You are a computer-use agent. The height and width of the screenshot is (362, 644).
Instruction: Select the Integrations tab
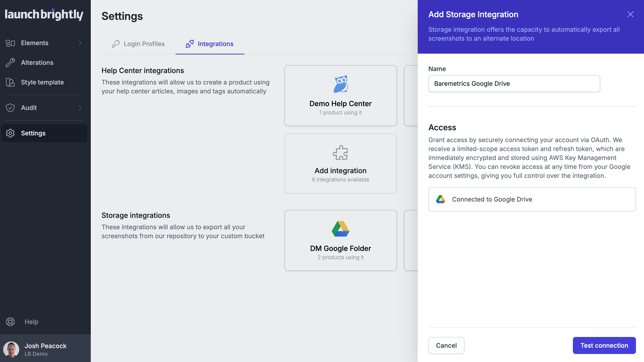210,44
